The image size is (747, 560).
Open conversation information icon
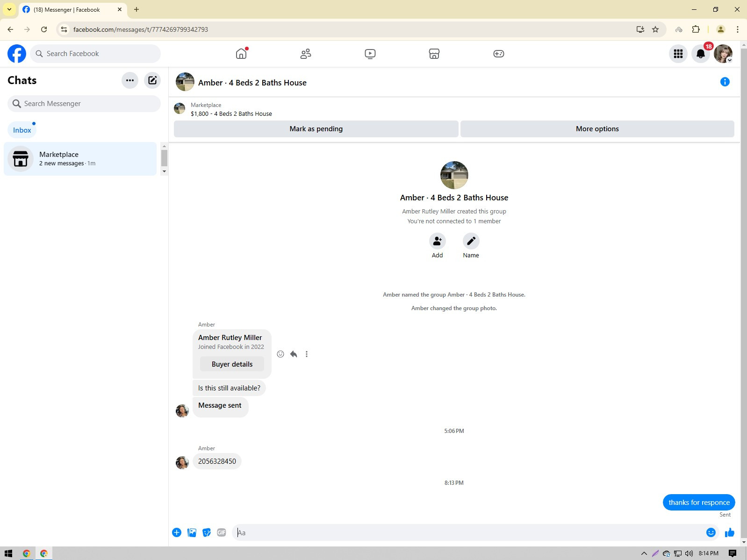[725, 82]
